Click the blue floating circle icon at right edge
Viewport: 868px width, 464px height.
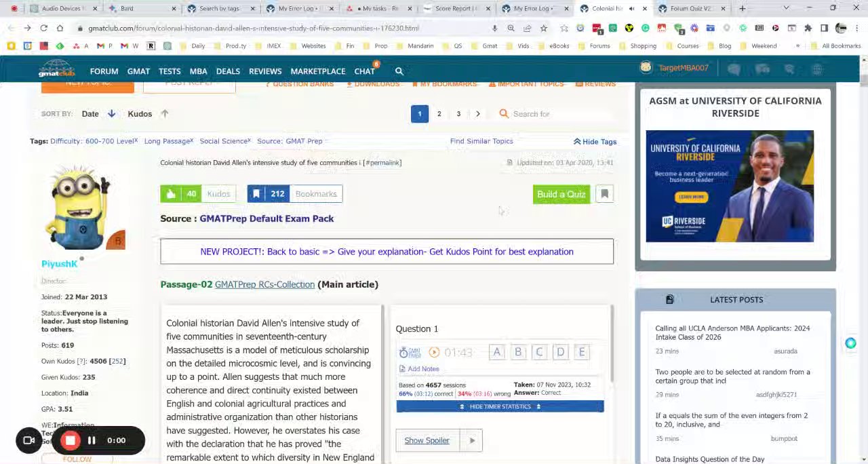[x=850, y=343]
